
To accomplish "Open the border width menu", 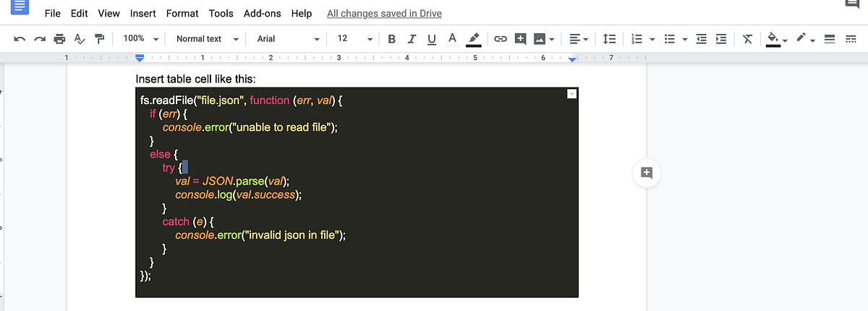I will click(830, 39).
